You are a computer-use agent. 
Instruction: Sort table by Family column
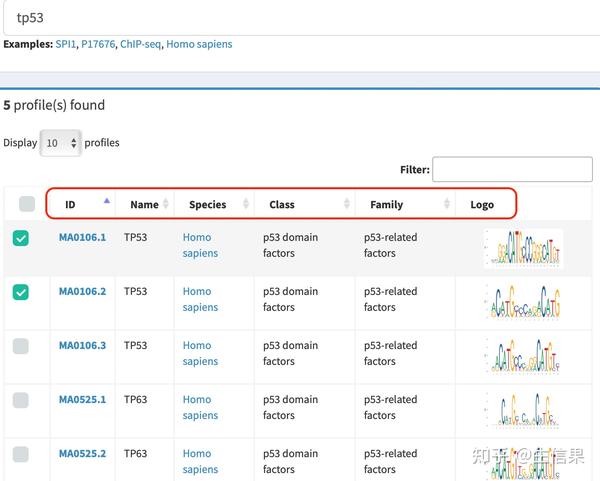pos(386,205)
